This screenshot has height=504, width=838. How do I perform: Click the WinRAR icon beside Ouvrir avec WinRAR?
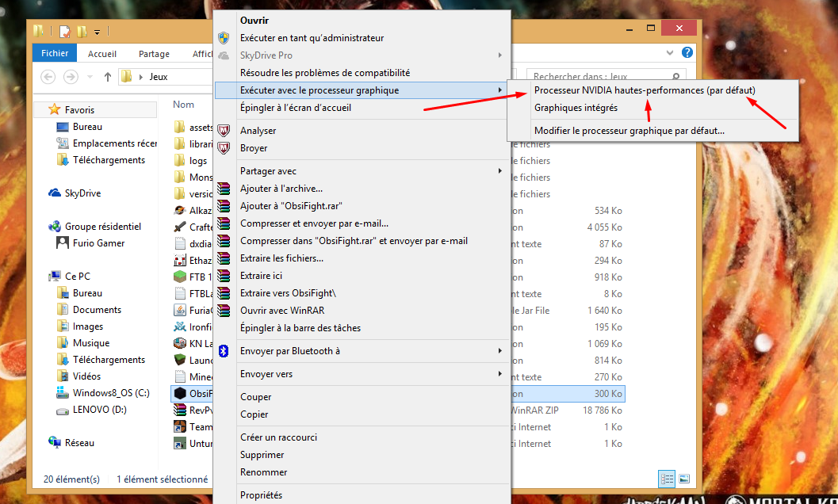(x=224, y=311)
